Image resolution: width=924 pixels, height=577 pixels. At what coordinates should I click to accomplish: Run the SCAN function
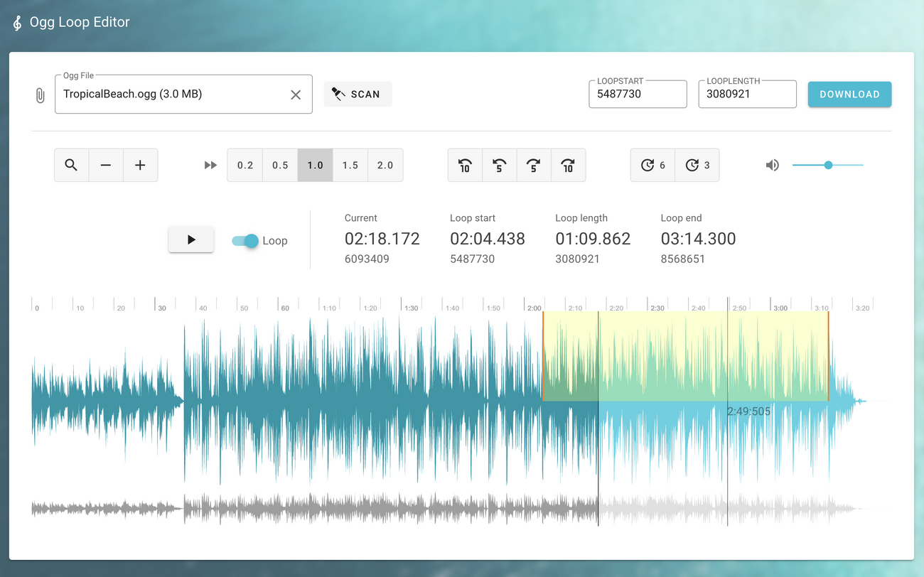click(358, 94)
